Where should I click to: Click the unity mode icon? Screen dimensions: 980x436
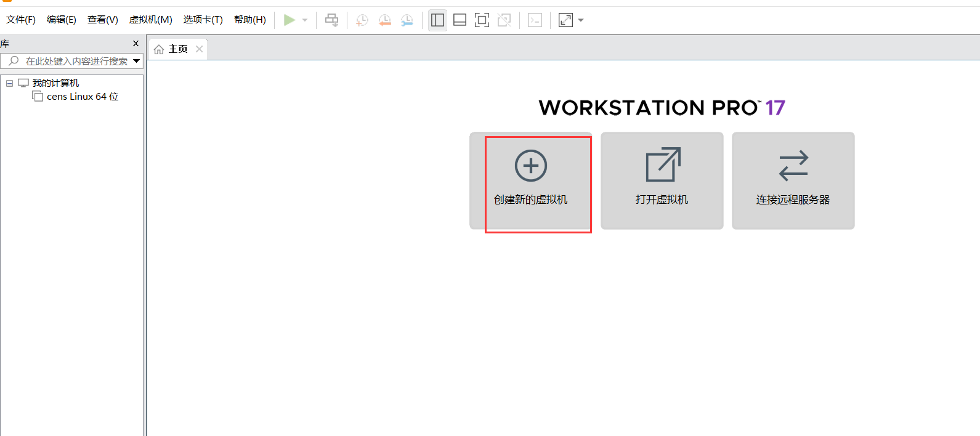[x=504, y=20]
